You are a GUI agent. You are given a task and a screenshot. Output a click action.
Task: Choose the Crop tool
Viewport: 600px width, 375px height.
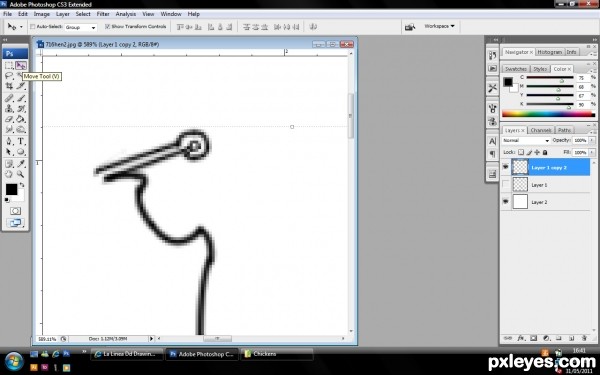point(9,86)
